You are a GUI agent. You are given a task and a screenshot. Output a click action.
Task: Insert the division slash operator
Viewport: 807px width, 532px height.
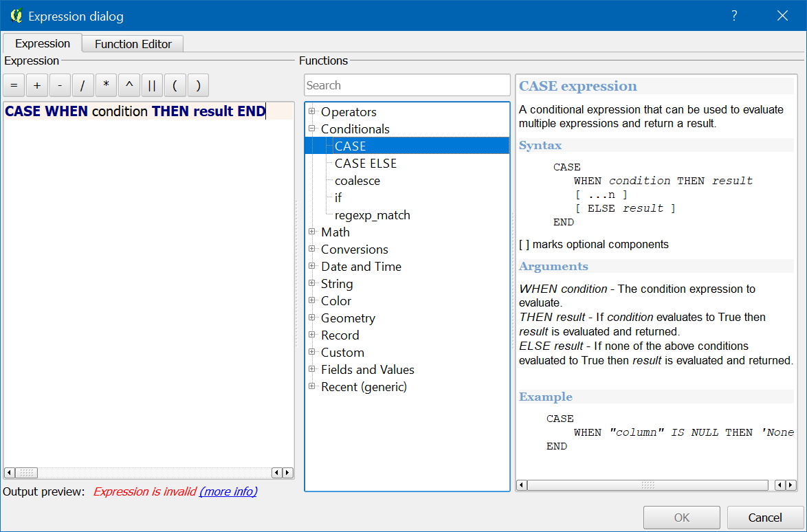point(83,85)
